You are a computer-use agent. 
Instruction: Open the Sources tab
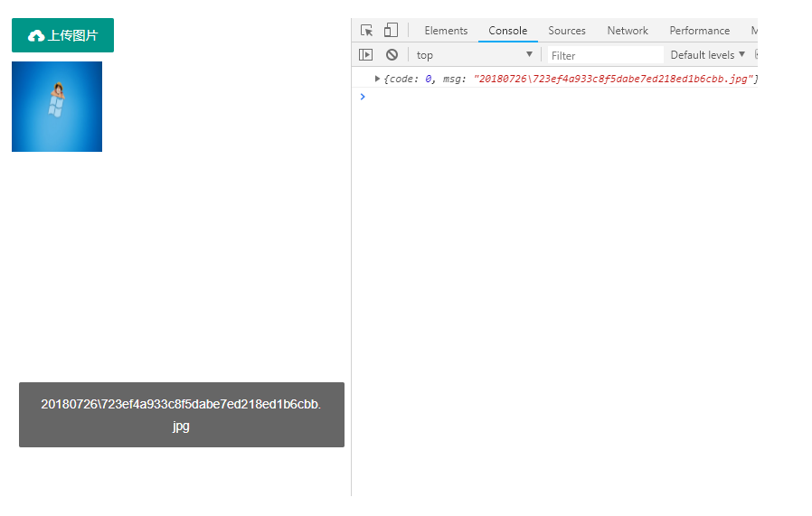pos(567,31)
